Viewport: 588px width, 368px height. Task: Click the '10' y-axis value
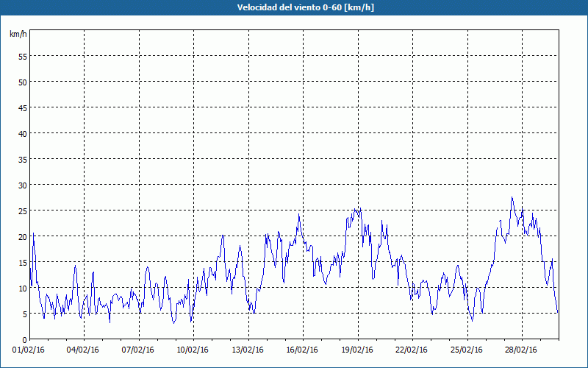[23, 289]
